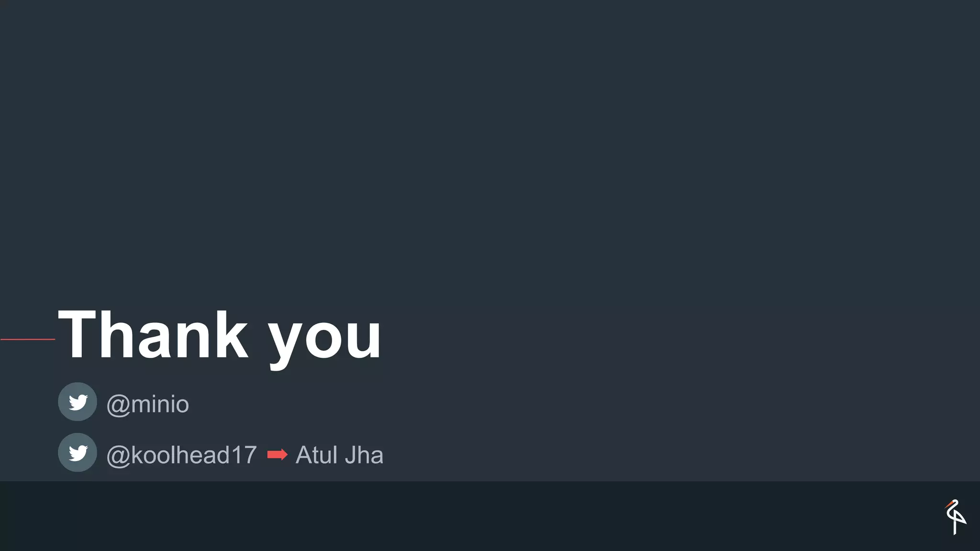The height and width of the screenshot is (551, 980).
Task: Click the red arrow pointing to Atul Jha
Action: (x=278, y=454)
